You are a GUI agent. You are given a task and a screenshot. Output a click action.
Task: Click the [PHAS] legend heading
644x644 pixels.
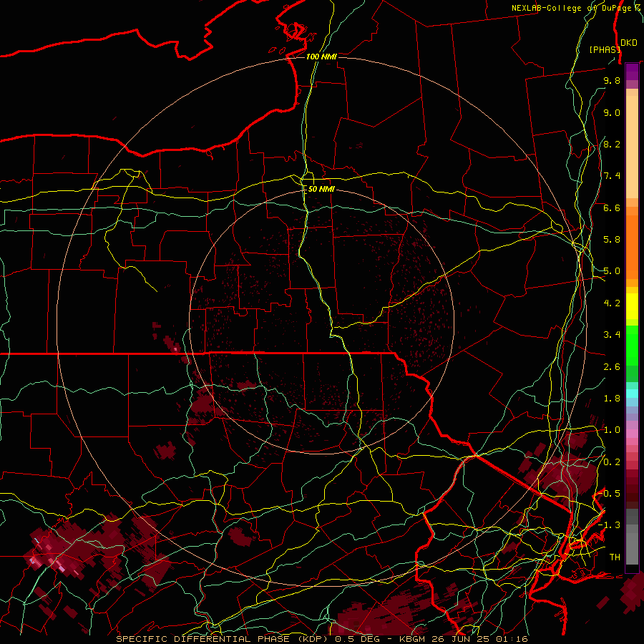point(605,49)
